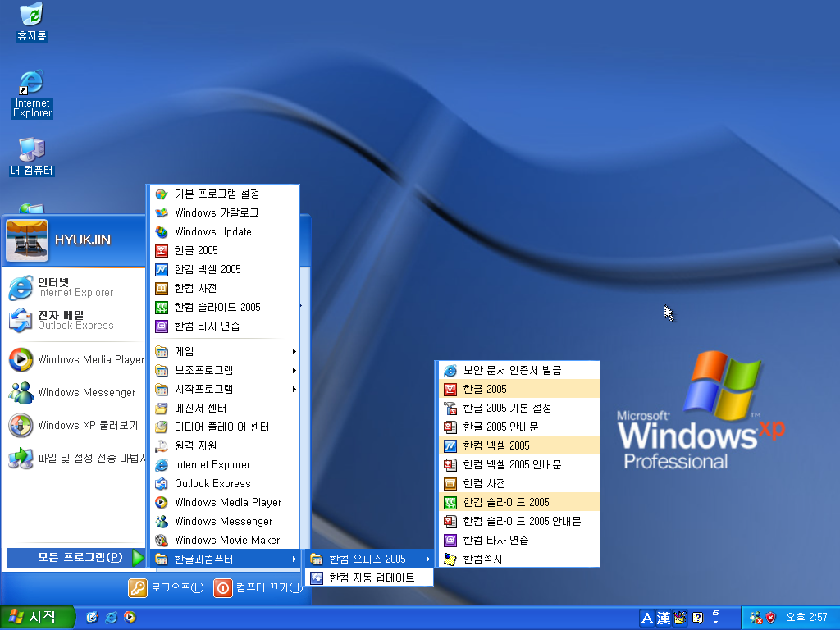
Task: Launch Windows Media Player from Quick Launch
Action: (x=130, y=618)
